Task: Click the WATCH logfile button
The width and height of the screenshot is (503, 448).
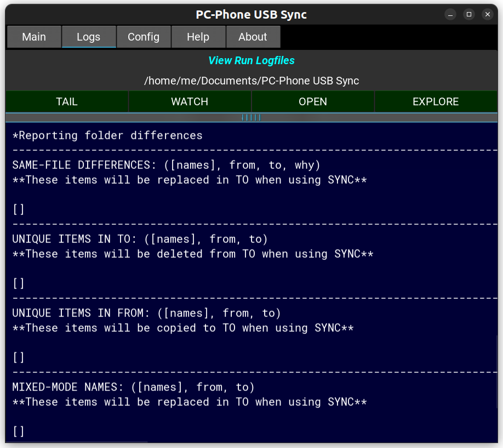Action: coord(190,101)
